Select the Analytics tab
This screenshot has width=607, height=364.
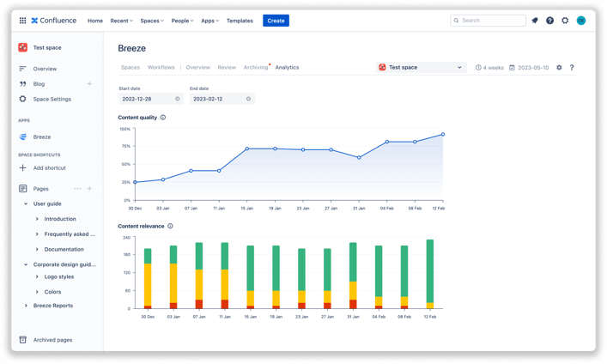pyautogui.click(x=287, y=67)
